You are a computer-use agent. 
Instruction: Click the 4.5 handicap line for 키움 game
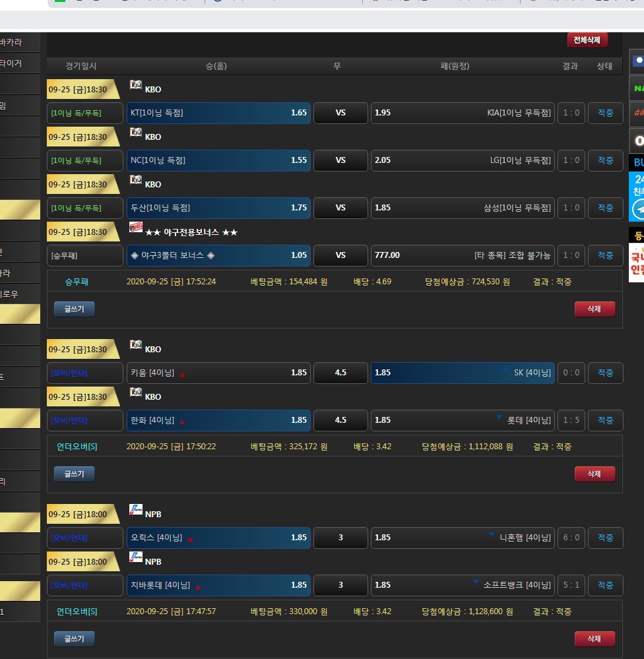[x=340, y=373]
